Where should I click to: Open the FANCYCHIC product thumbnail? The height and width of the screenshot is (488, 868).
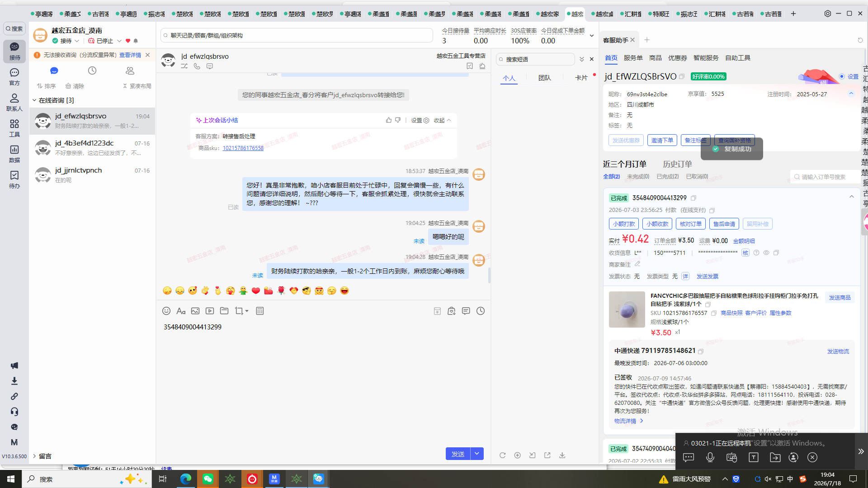(x=627, y=310)
